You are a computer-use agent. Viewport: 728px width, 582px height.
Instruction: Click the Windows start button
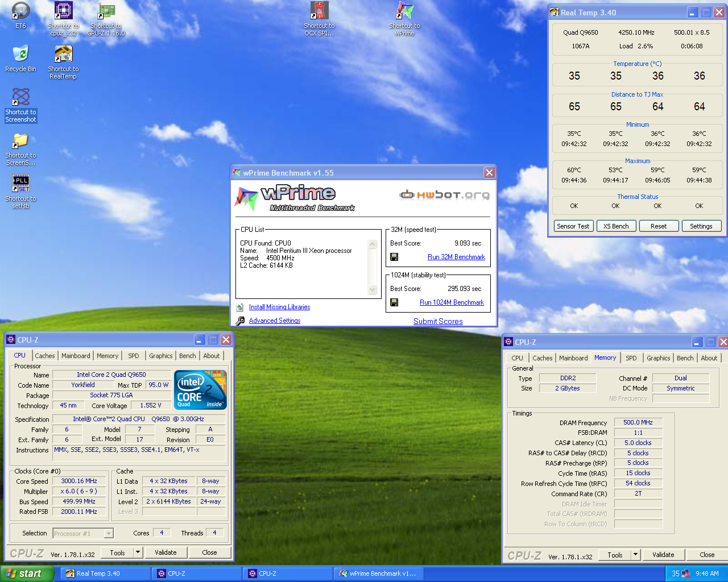pos(27,573)
